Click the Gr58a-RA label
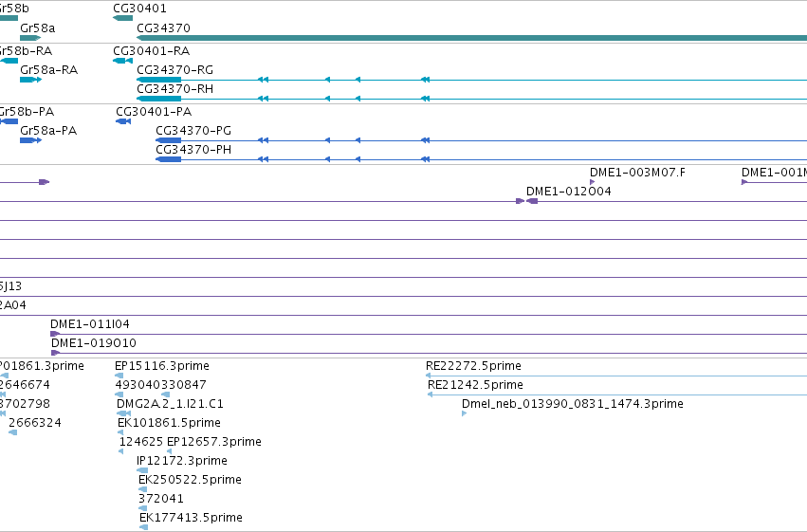807x532 pixels. [49, 69]
